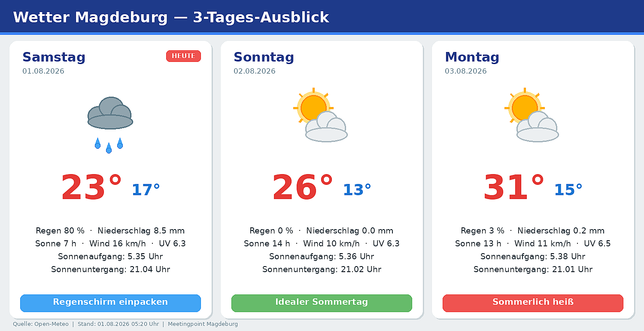Click the Wetter Magdeburg header title

tap(171, 17)
